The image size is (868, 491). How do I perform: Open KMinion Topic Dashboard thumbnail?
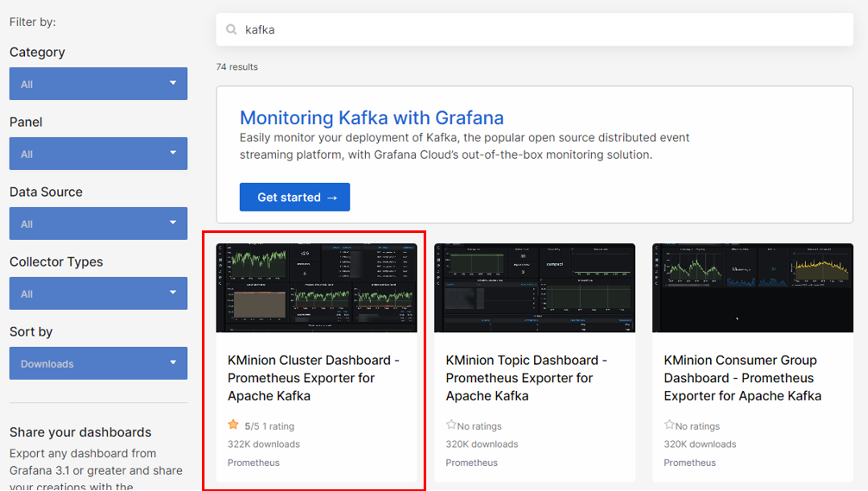(x=534, y=288)
